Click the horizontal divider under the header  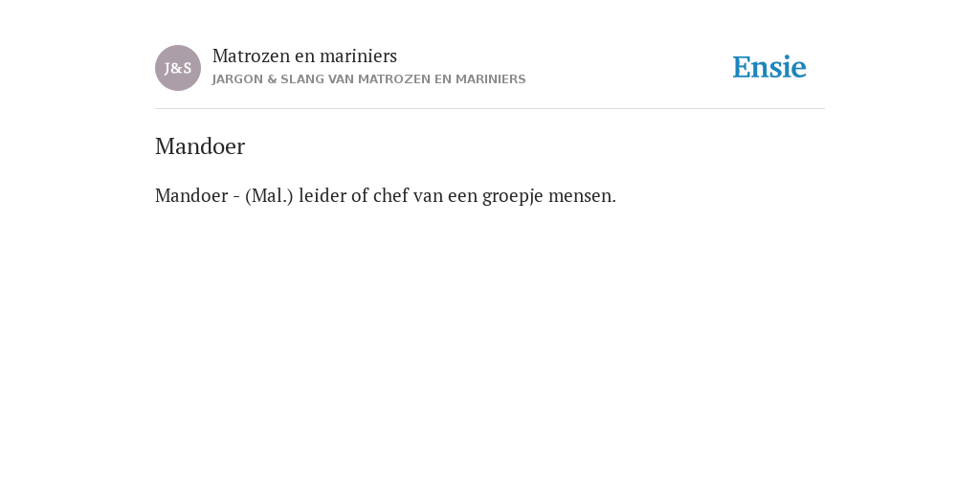490,109
